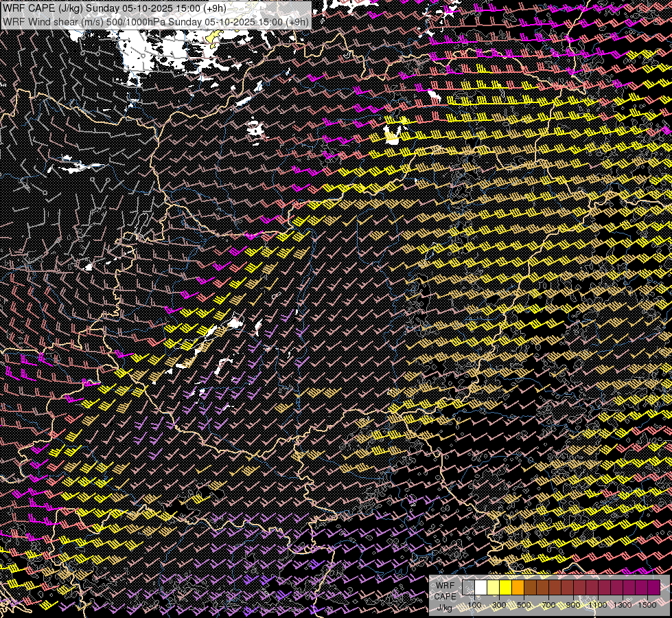Pick the bright yellow legend swatch
This screenshot has height=618, width=672.
pyautogui.click(x=506, y=588)
